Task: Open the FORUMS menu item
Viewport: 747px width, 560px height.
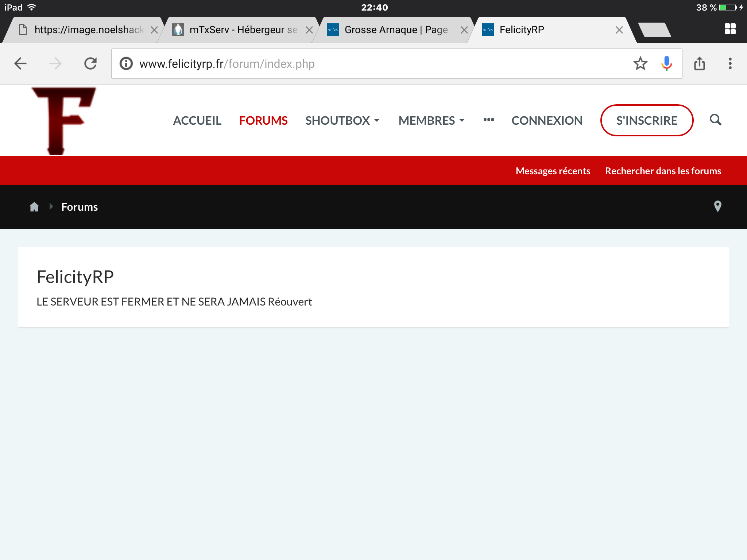Action: [263, 120]
